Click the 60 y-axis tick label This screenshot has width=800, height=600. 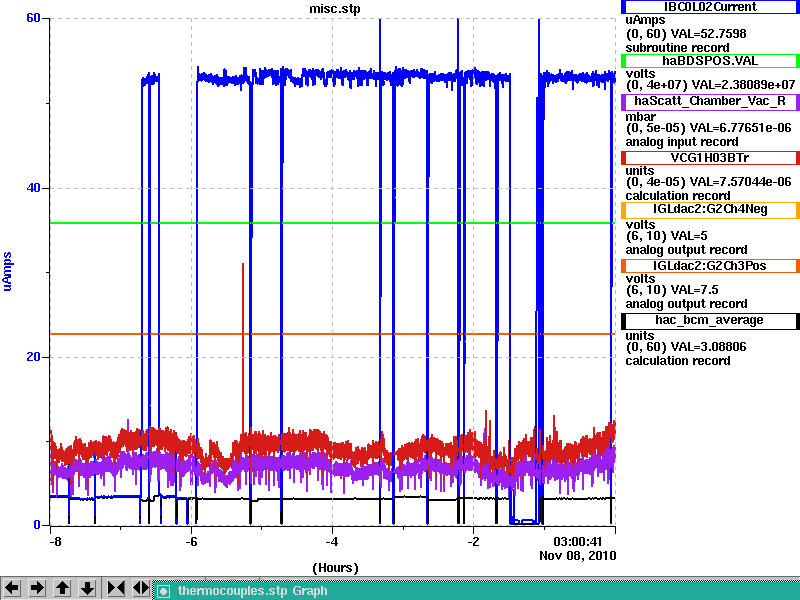[x=33, y=18]
